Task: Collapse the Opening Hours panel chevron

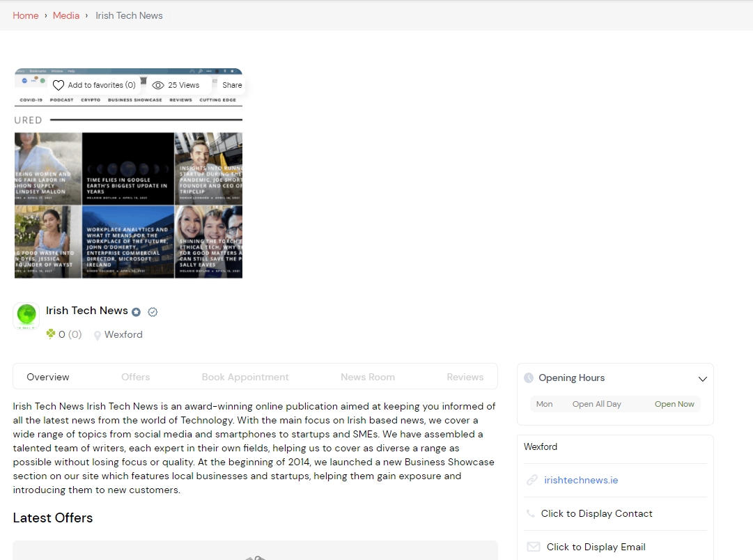Action: point(702,379)
